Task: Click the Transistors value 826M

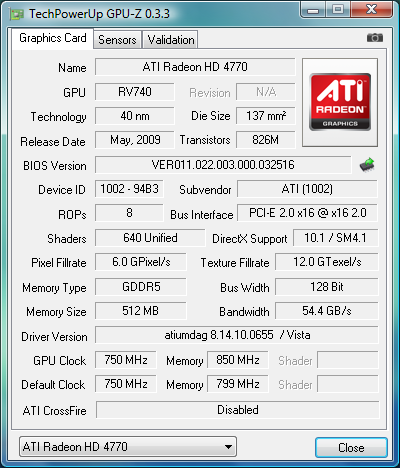Action: tap(266, 140)
